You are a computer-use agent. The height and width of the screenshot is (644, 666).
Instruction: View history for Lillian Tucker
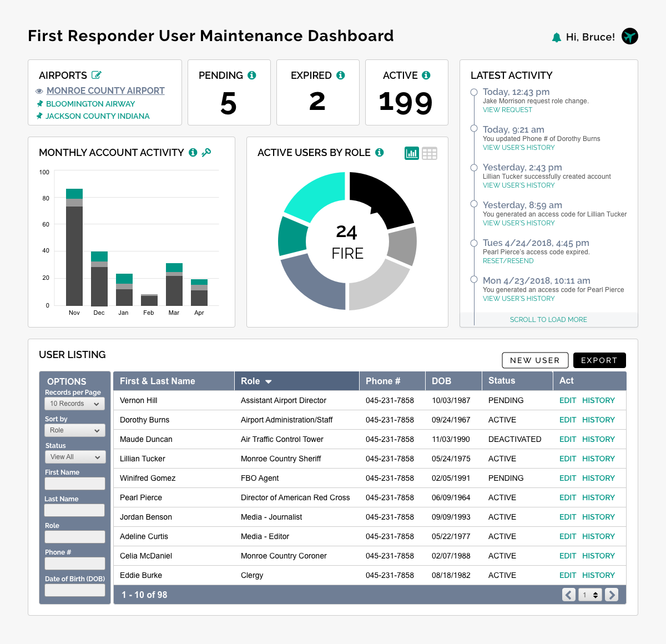click(598, 459)
